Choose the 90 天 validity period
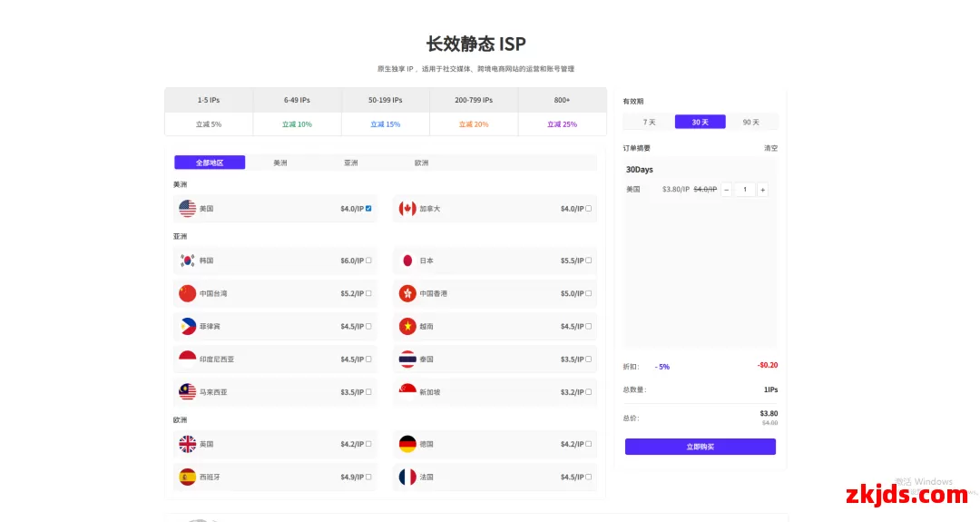 click(x=751, y=122)
